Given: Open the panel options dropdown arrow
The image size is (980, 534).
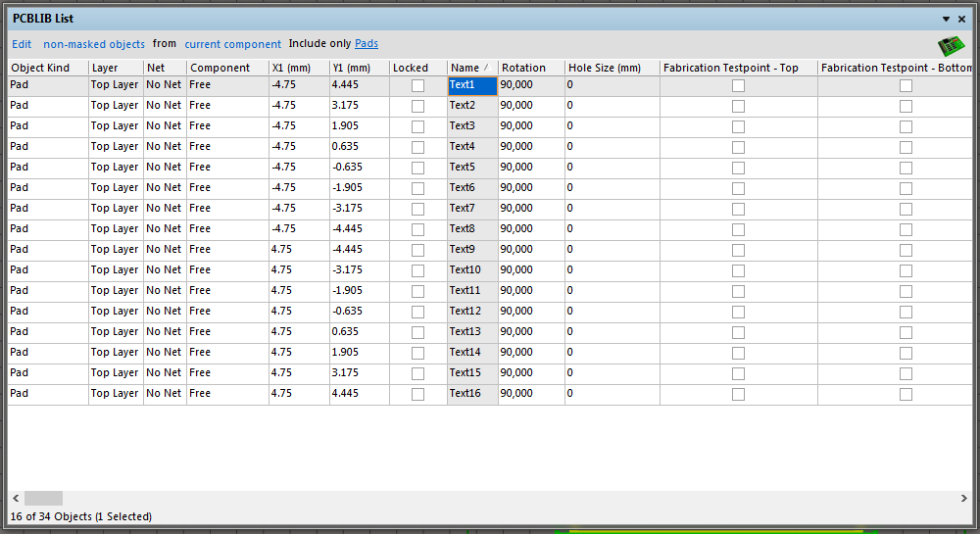Looking at the screenshot, I should [947, 19].
